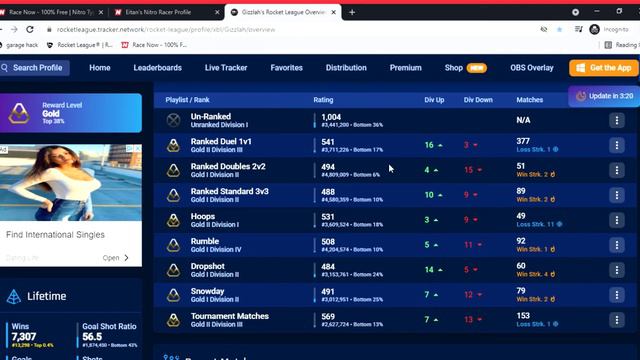Screen dimensions: 640x360
Task: Click the Dropshot gold rank icon
Action: pos(173,270)
